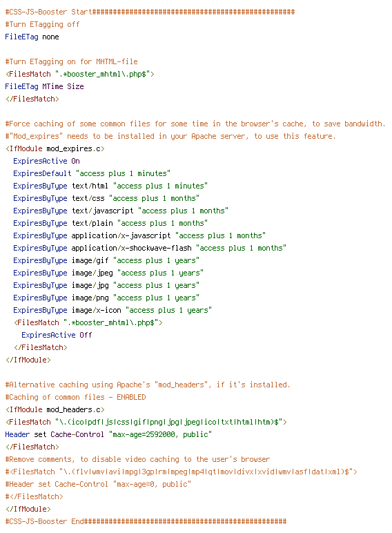Click the '#CSS-JS-Booster Start' comment header
Image resolution: width=392 pixels, height=533 pixels.
coord(150,12)
